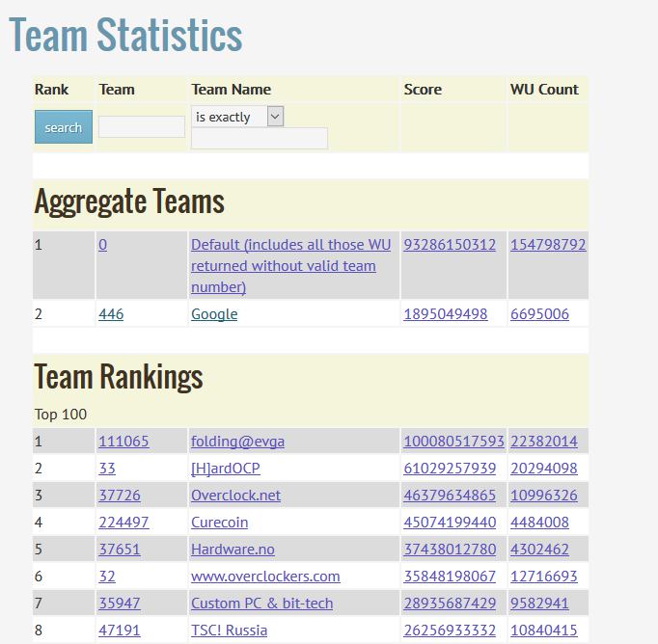This screenshot has width=658, height=644.
Task: Open the Curecoin team page
Action: click(219, 523)
